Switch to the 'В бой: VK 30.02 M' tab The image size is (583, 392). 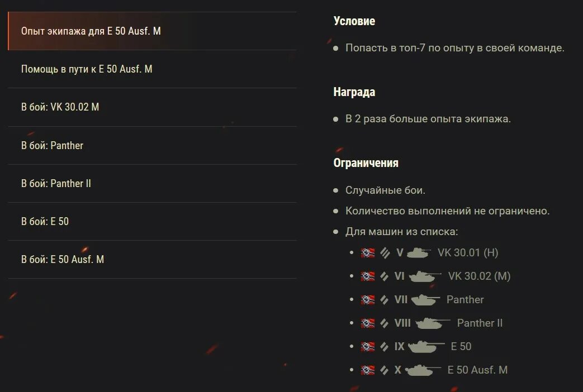point(60,107)
